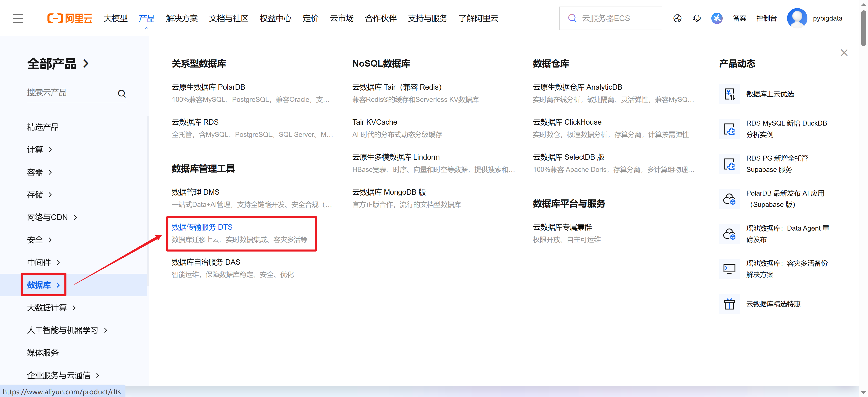Open the 产品 nav menu
868x397 pixels.
point(146,18)
